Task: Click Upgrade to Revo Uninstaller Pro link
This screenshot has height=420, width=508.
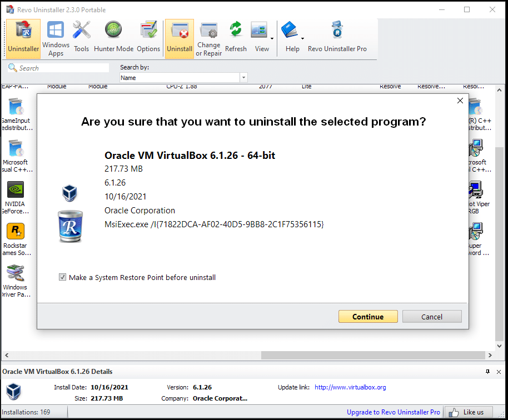Action: point(394,412)
